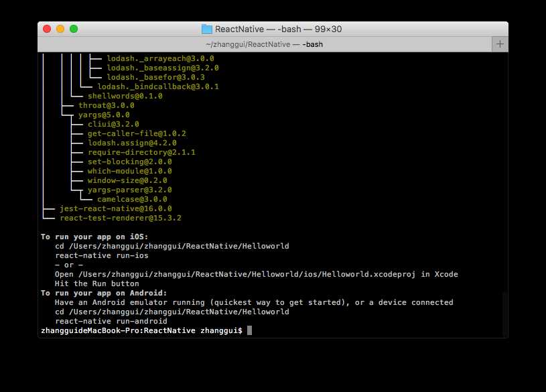Click react-test-renderer@15.3.2 entry
Viewport: 546px width, 392px height.
(x=121, y=218)
